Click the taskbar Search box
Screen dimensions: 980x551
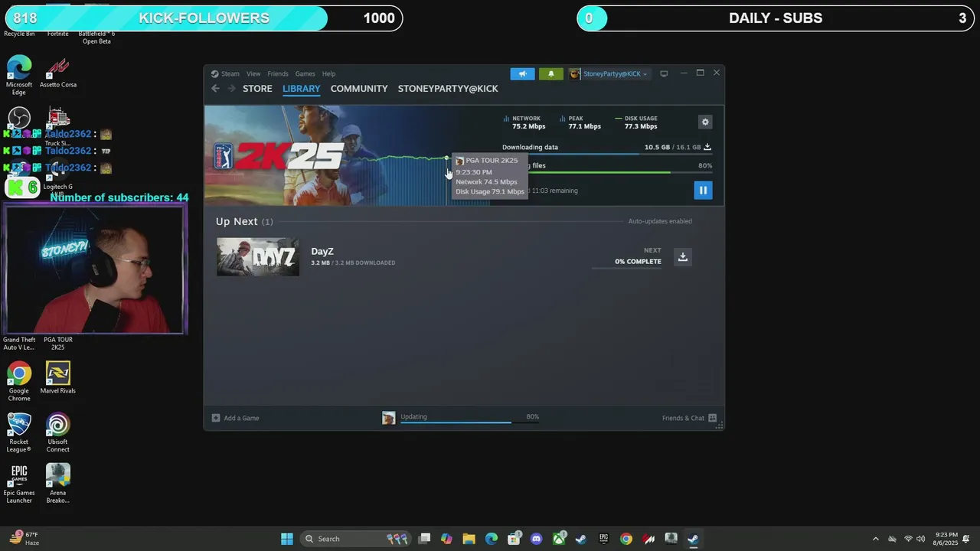tap(357, 539)
